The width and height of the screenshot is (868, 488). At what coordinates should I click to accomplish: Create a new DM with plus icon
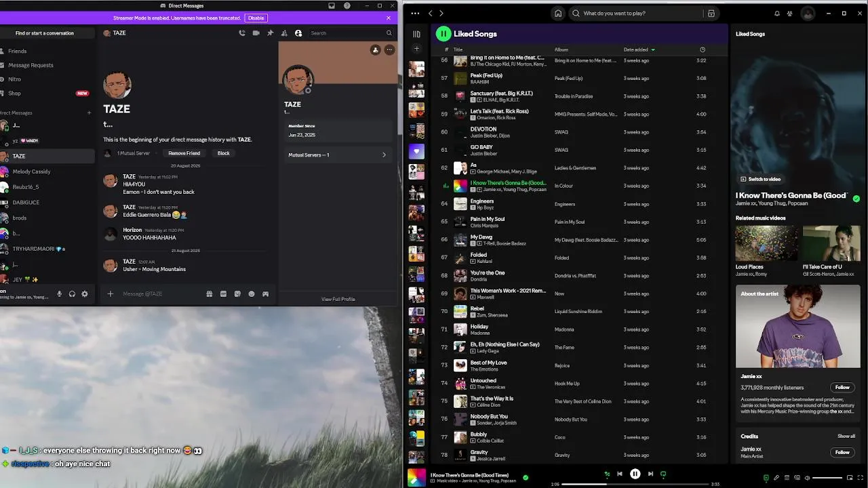[x=89, y=113]
